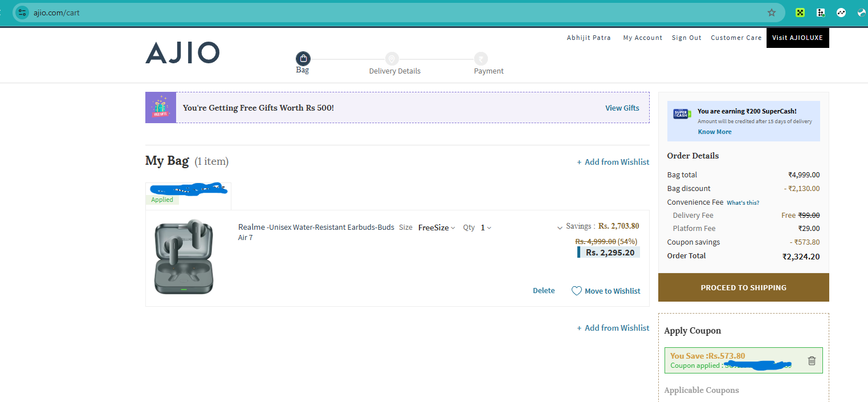
Task: Open My Account from the top navigation
Action: point(642,38)
